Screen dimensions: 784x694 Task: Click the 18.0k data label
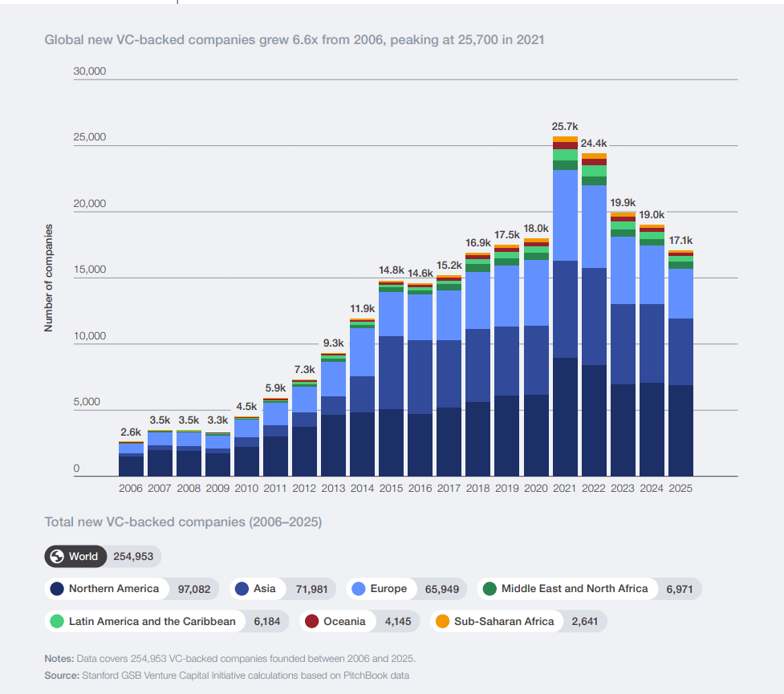tap(536, 229)
